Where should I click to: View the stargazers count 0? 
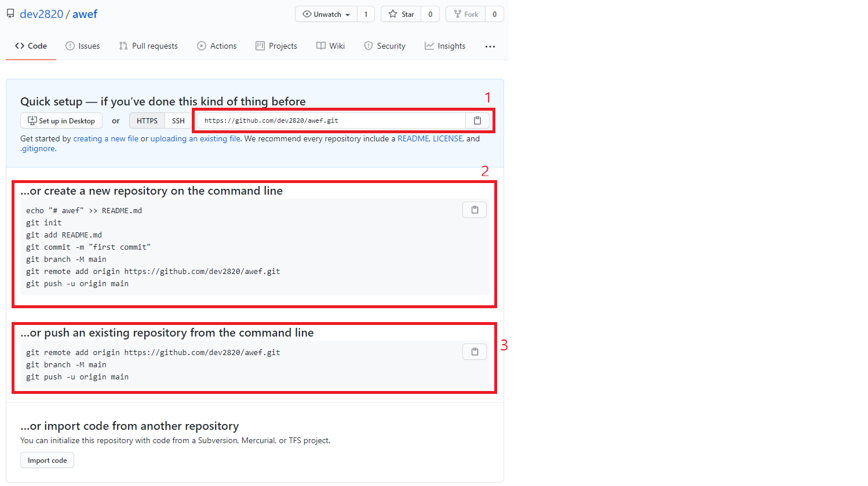(430, 14)
